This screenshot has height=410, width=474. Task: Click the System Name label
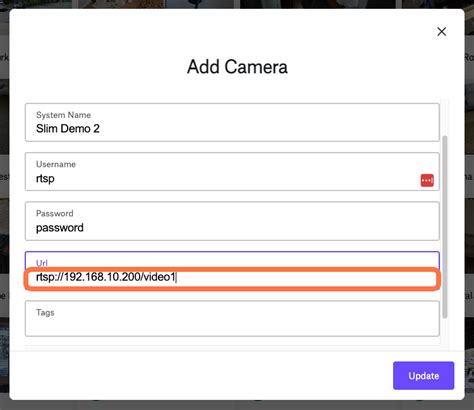63,115
